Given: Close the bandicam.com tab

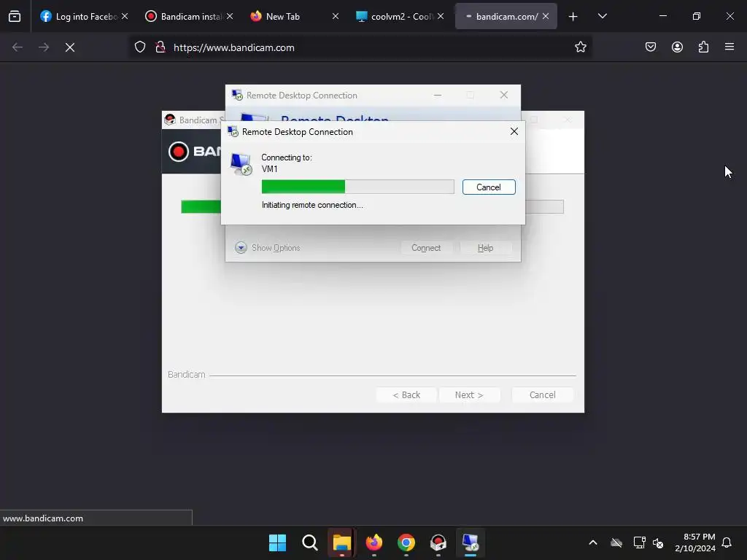Looking at the screenshot, I should pyautogui.click(x=546, y=16).
